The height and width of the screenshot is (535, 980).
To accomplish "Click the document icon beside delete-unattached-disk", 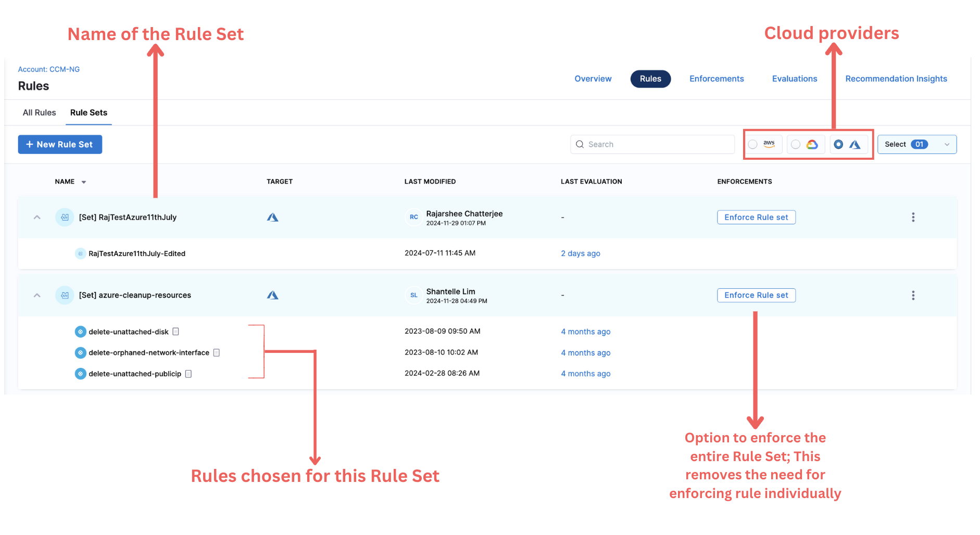I will (x=176, y=332).
